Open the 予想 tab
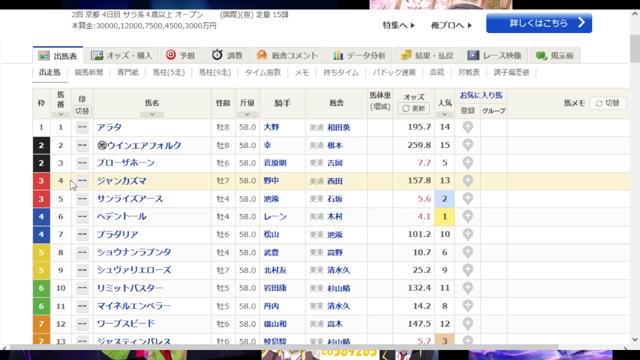 click(180, 55)
